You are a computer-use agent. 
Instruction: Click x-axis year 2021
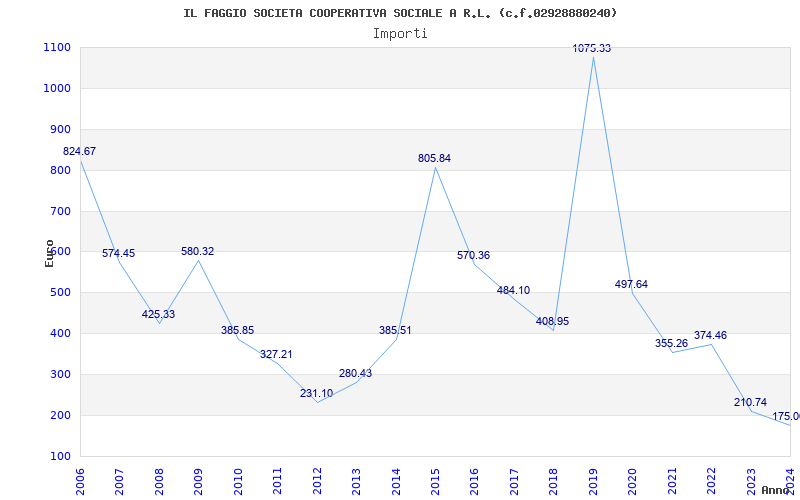[672, 481]
